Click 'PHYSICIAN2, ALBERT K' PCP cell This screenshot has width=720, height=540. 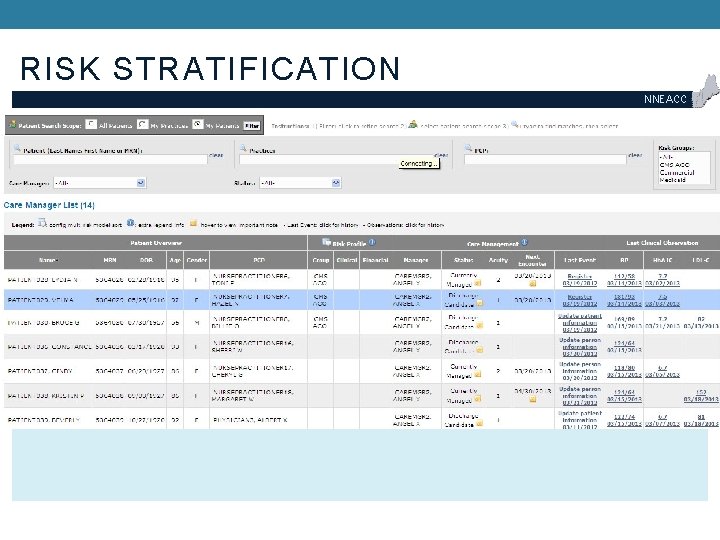250,420
